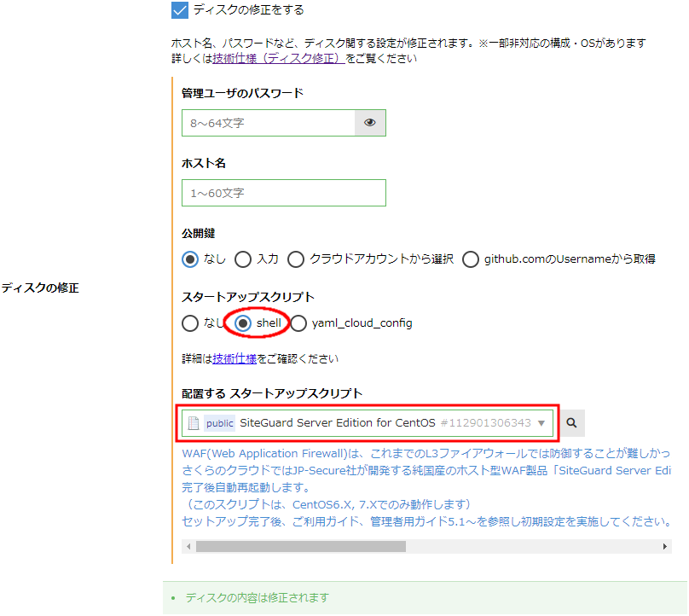Select なし for the startup script
Screen dimensions: 689x616
(189, 323)
